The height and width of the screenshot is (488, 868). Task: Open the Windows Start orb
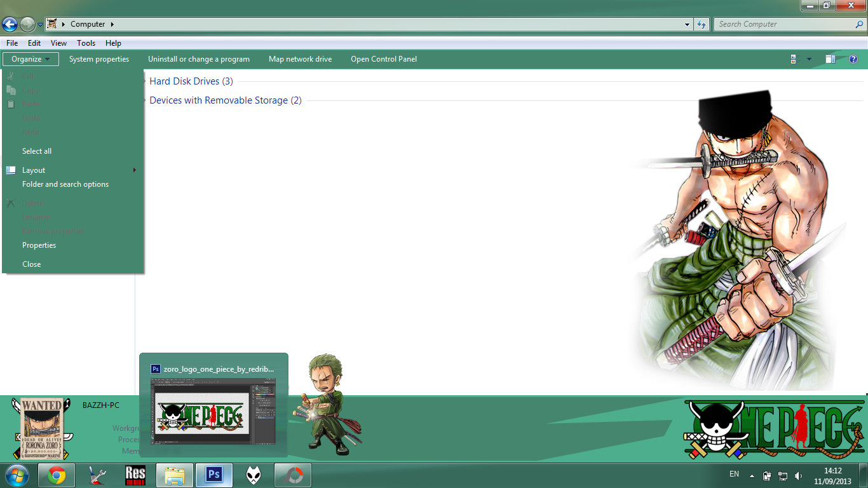point(17,475)
